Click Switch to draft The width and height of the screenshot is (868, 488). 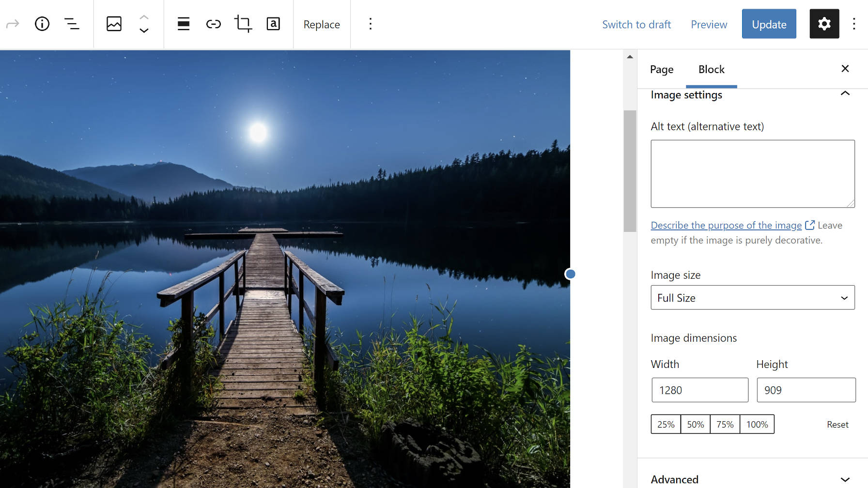636,24
